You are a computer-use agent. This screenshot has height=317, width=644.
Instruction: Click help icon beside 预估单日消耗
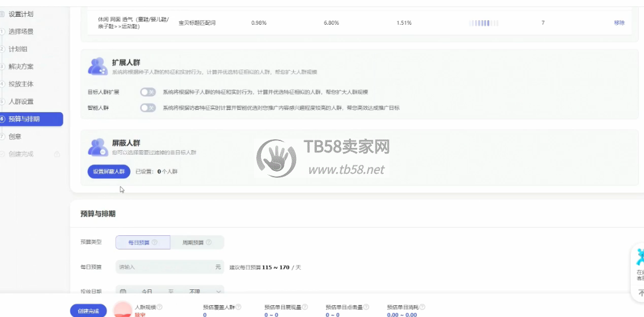422,307
